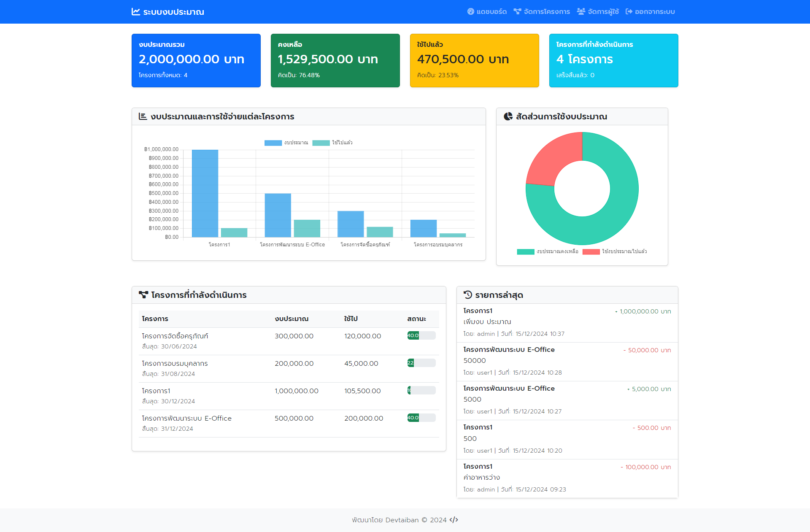Click the project diagram icon in navbar
The image size is (810, 532).
coord(517,12)
